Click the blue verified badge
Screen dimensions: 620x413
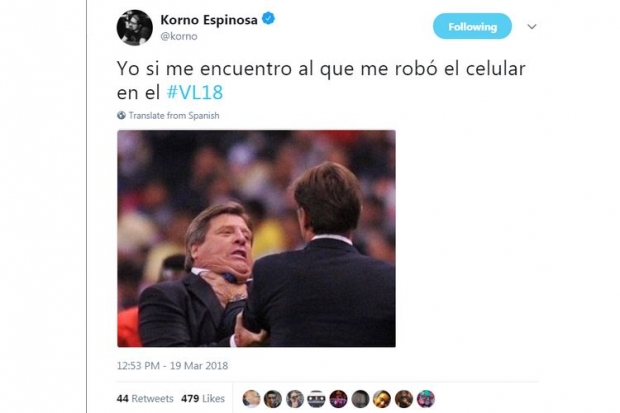[269, 19]
